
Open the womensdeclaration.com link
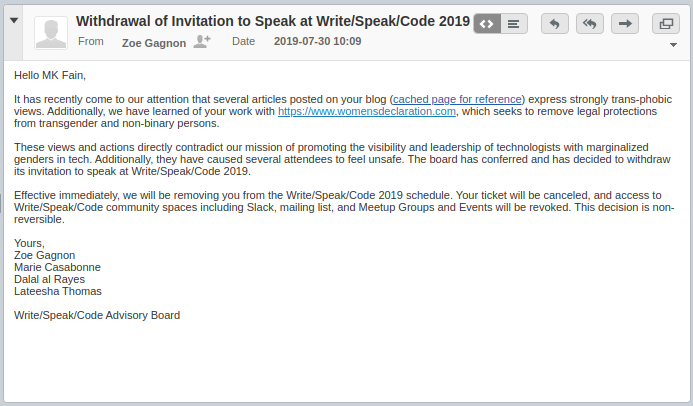pyautogui.click(x=366, y=111)
